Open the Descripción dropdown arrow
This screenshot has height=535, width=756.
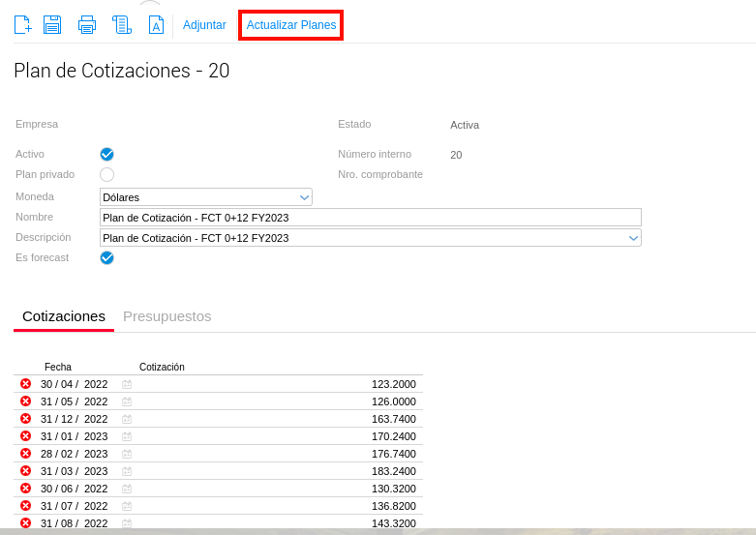click(633, 238)
